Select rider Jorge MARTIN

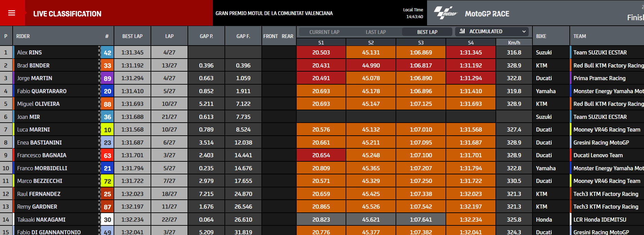coord(35,78)
